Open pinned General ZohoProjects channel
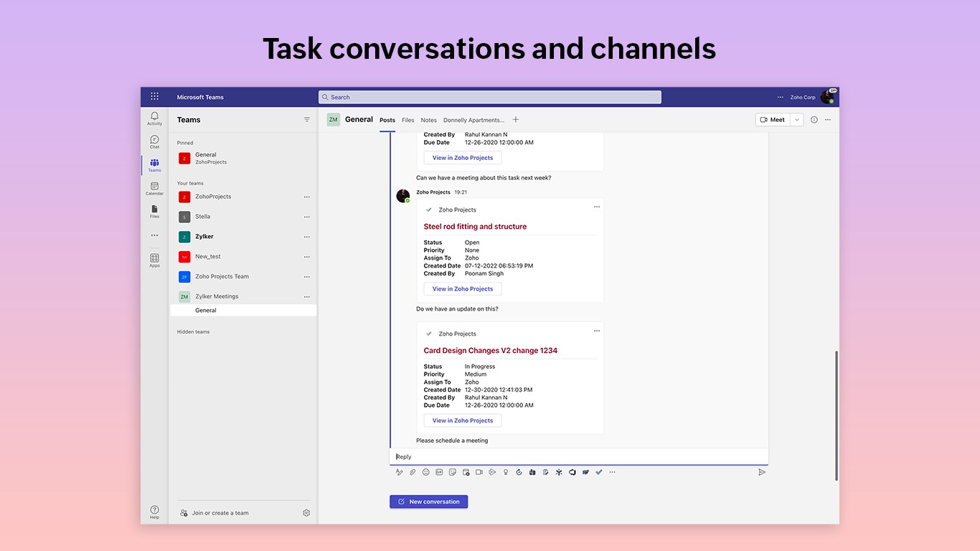Viewport: 980px width, 551px height. point(243,158)
